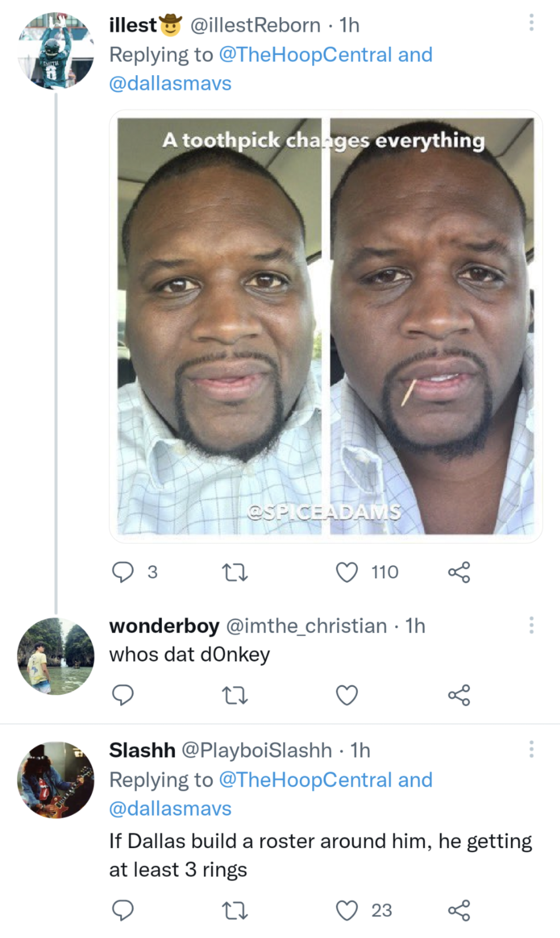Open more options on wonderboy's tweet
This screenshot has height=938, width=560.
click(531, 625)
